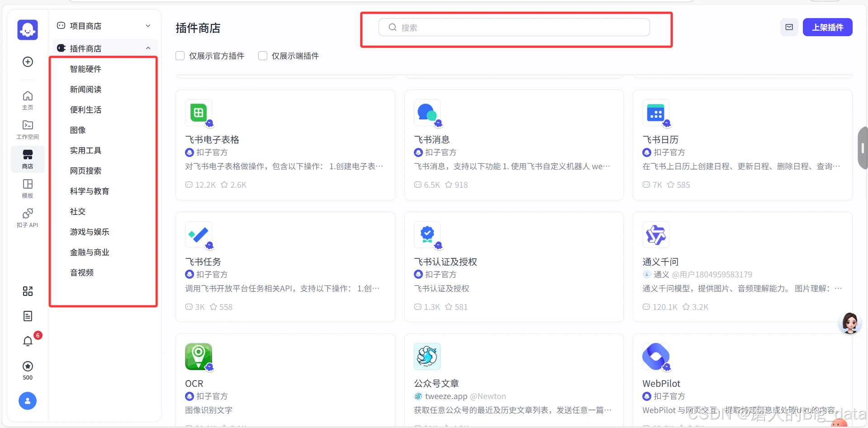868x428 pixels.
Task: Open notifications bell icon
Action: click(28, 341)
